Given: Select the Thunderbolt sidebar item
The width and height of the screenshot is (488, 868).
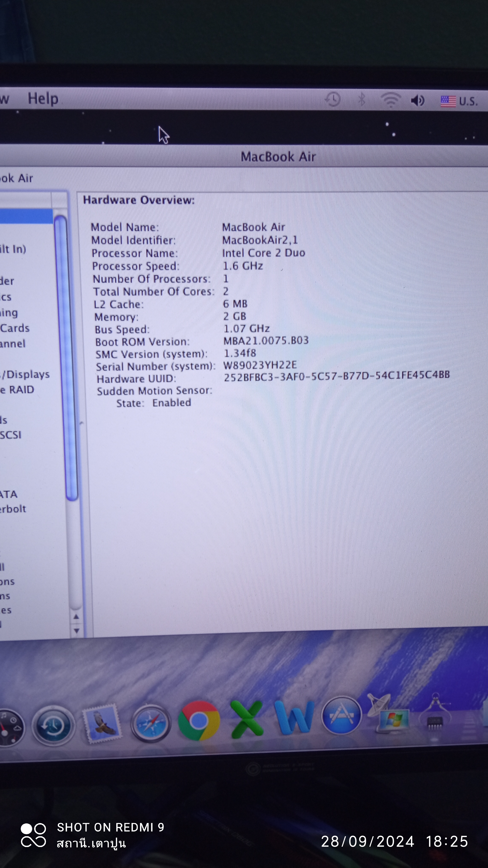Looking at the screenshot, I should pos(13,509).
